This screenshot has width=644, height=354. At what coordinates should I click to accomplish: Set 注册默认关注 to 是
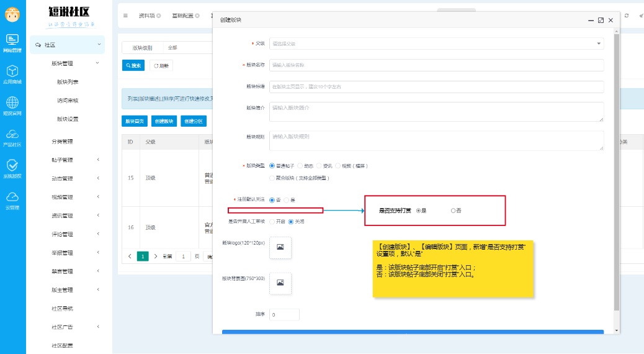286,200
